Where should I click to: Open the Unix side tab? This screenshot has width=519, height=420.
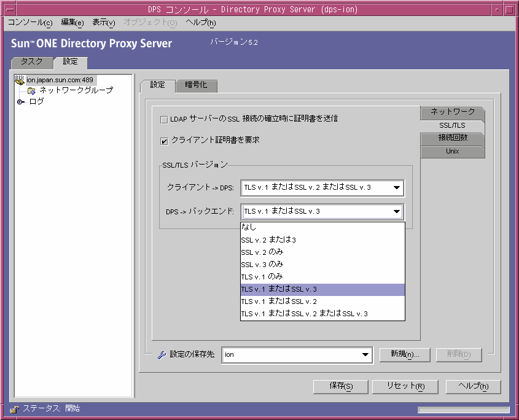point(452,152)
